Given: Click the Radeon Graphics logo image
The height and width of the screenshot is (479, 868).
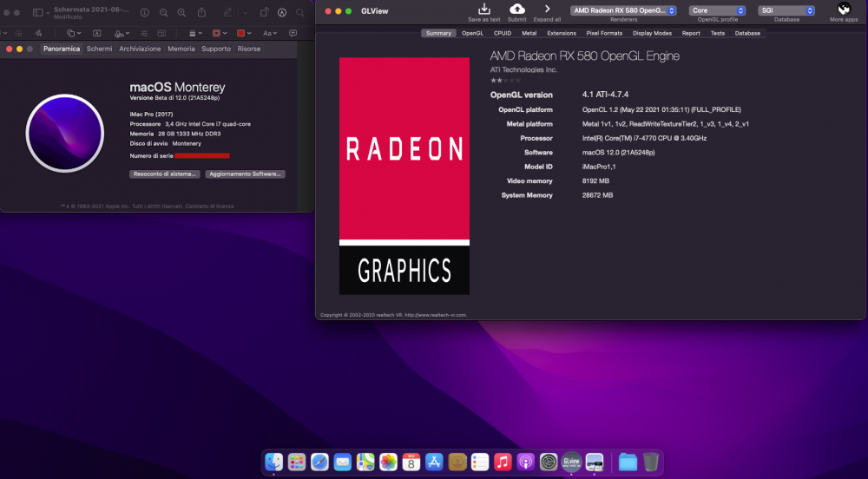Looking at the screenshot, I should 404,176.
